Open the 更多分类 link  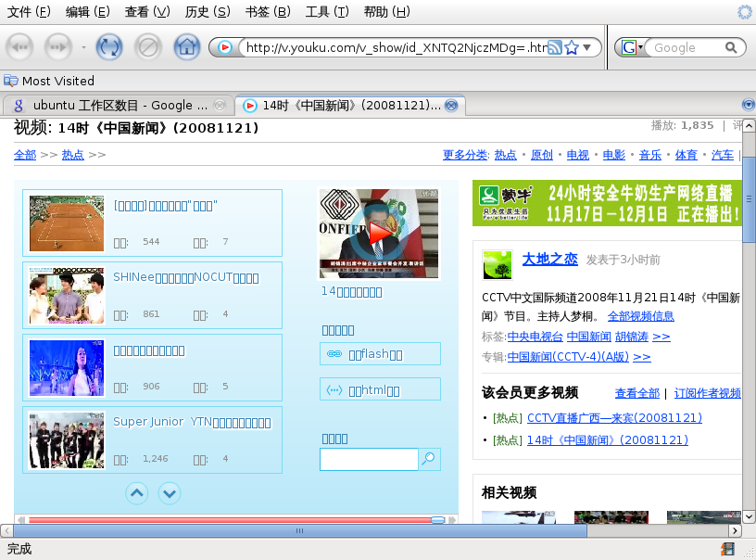tap(465, 155)
